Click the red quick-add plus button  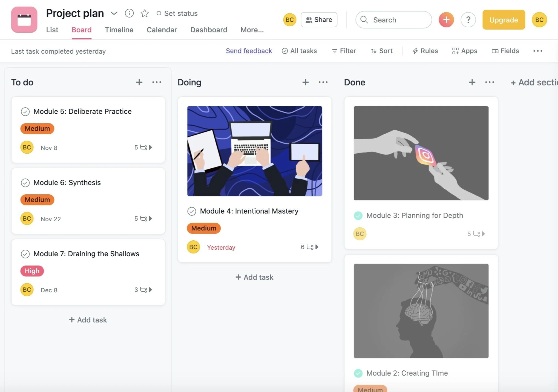(x=446, y=20)
